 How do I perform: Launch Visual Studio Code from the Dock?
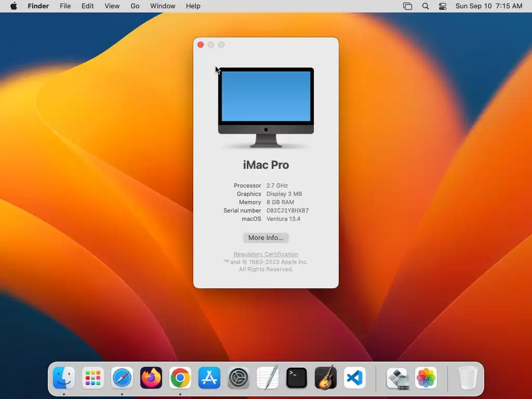[354, 378]
